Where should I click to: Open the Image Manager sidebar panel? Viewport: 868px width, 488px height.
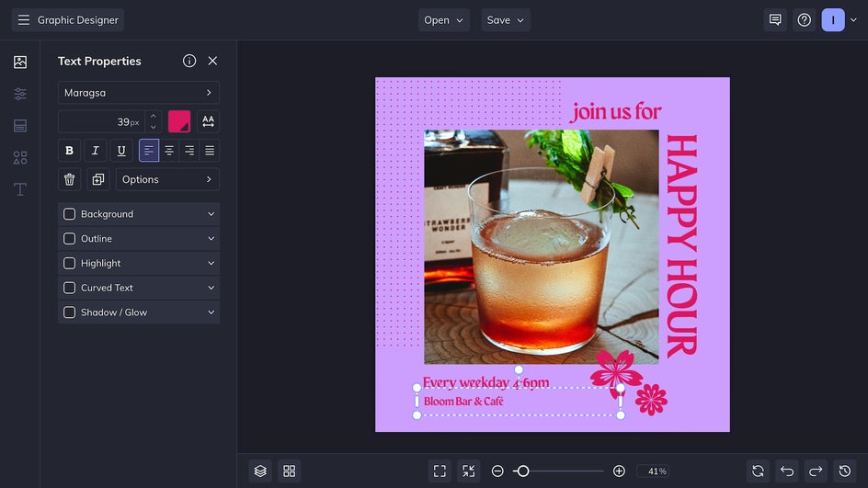[x=20, y=62]
